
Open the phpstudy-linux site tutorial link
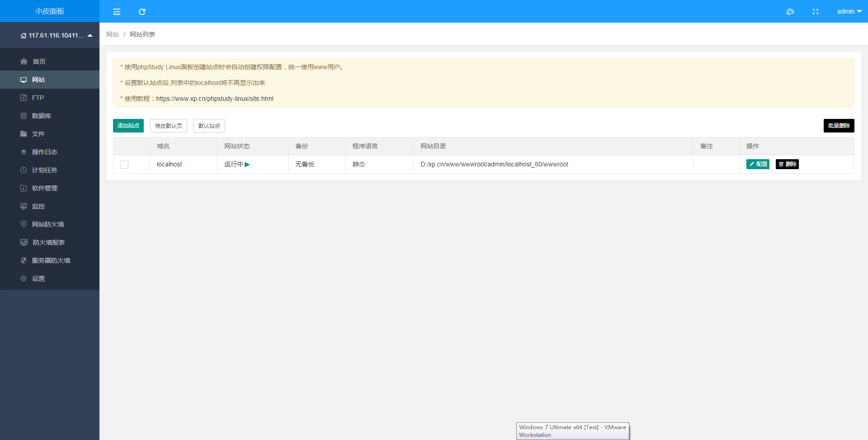[214, 99]
